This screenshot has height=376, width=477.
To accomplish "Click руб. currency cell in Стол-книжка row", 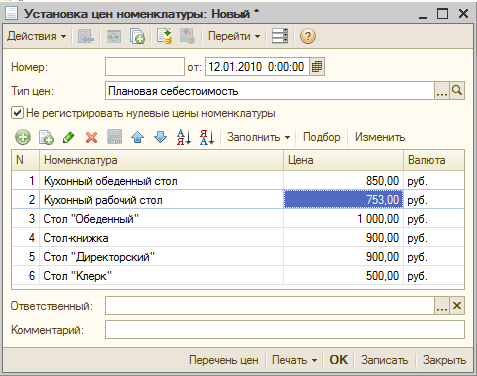I will (x=434, y=238).
